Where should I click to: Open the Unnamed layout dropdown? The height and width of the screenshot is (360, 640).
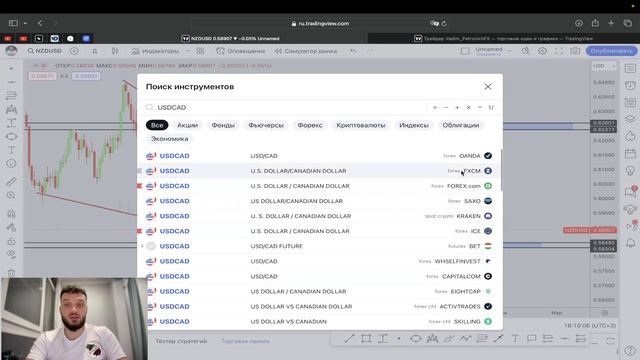[509, 51]
